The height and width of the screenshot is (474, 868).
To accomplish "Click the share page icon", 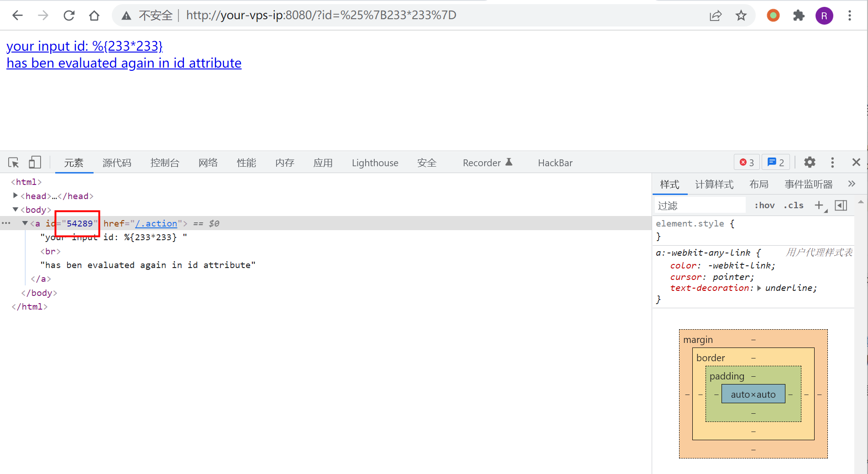I will 716,16.
